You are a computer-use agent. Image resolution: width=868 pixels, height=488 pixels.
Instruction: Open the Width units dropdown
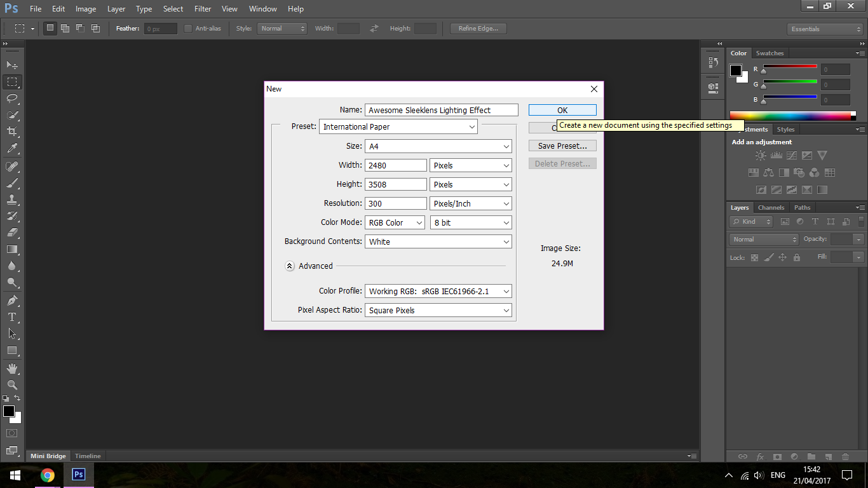point(471,165)
